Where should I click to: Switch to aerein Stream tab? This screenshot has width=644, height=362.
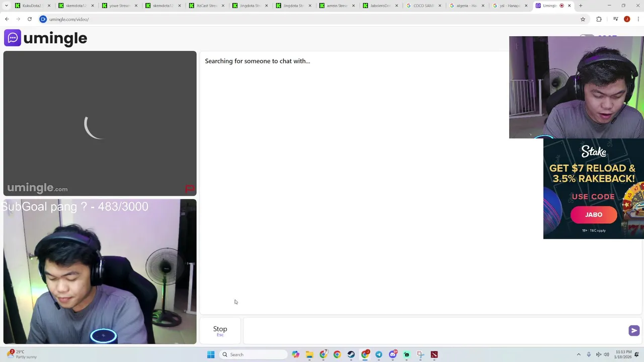pyautogui.click(x=337, y=6)
